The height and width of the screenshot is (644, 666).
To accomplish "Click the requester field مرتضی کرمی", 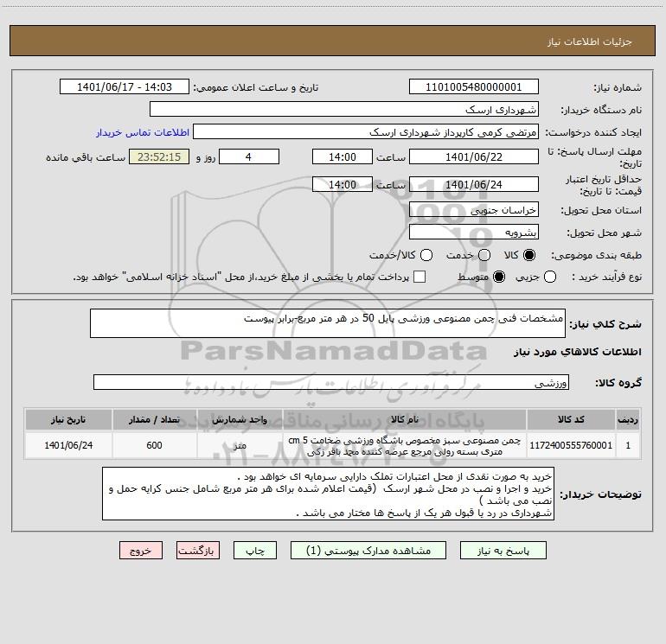I will point(366,132).
